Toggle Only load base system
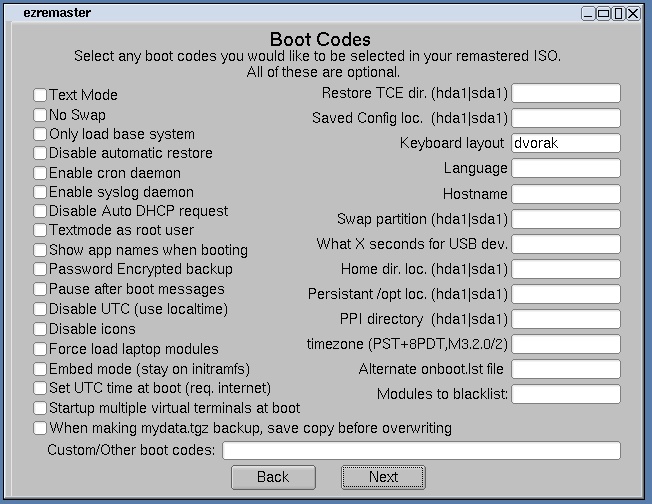Screen dimensions: 652x504 coord(40,134)
